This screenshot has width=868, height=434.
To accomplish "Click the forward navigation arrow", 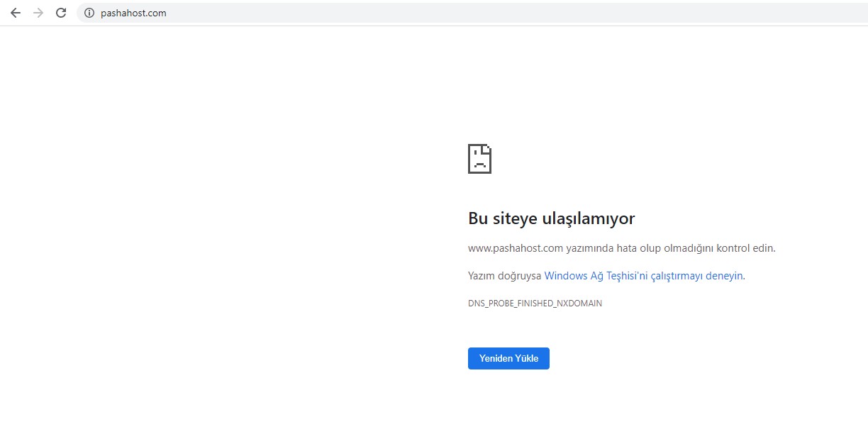I will pyautogui.click(x=38, y=13).
